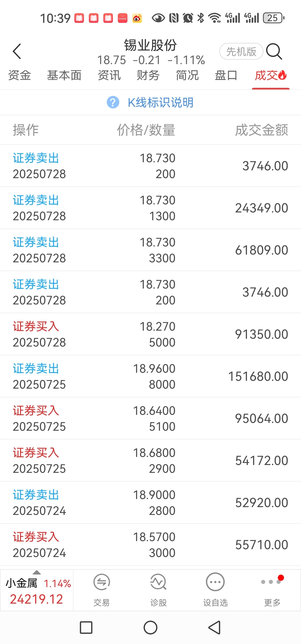301x644 pixels.
Task: Switch to the 基本面 tab
Action: [64, 75]
